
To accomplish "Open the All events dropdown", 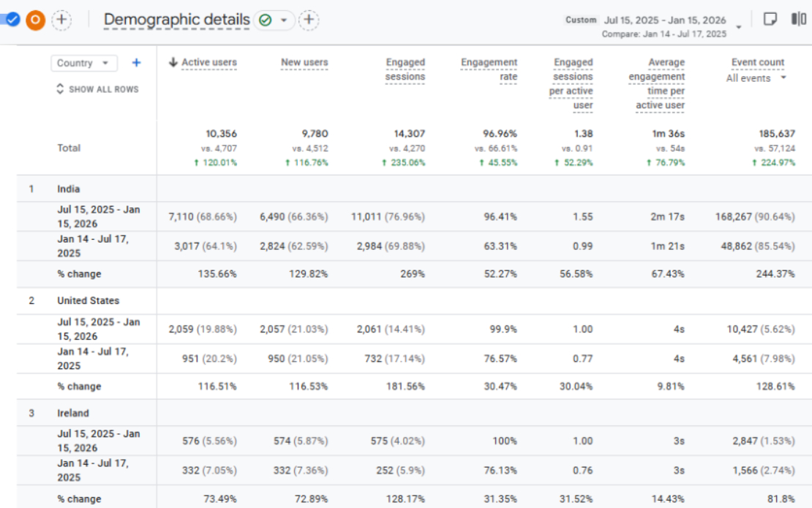I will coord(756,78).
